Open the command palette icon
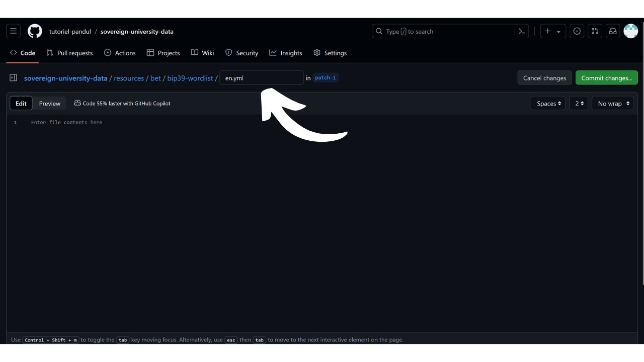Image resolution: width=644 pixels, height=362 pixels. pyautogui.click(x=522, y=31)
